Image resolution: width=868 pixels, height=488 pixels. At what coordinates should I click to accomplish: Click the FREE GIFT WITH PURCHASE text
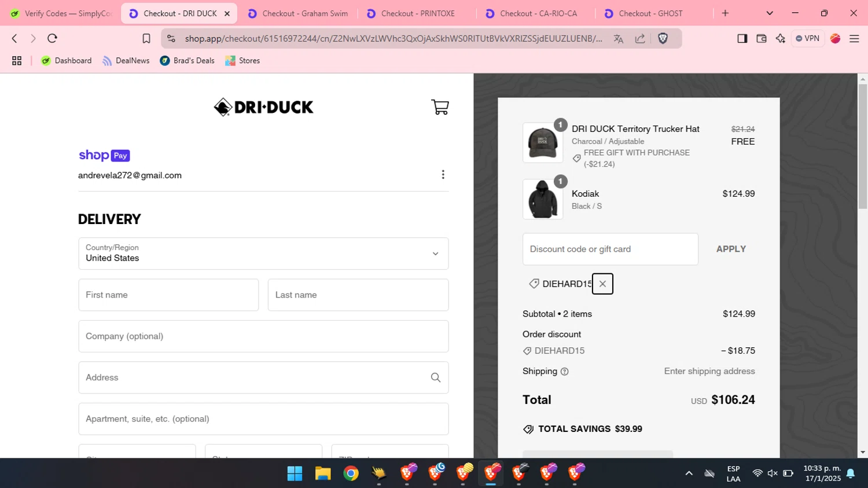pos(637,153)
